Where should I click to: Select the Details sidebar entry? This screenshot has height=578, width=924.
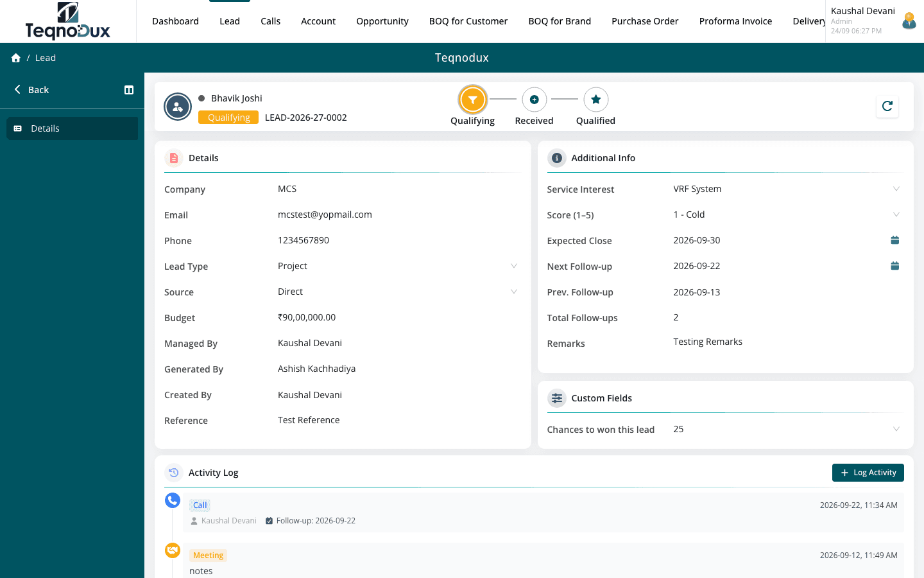pos(72,128)
